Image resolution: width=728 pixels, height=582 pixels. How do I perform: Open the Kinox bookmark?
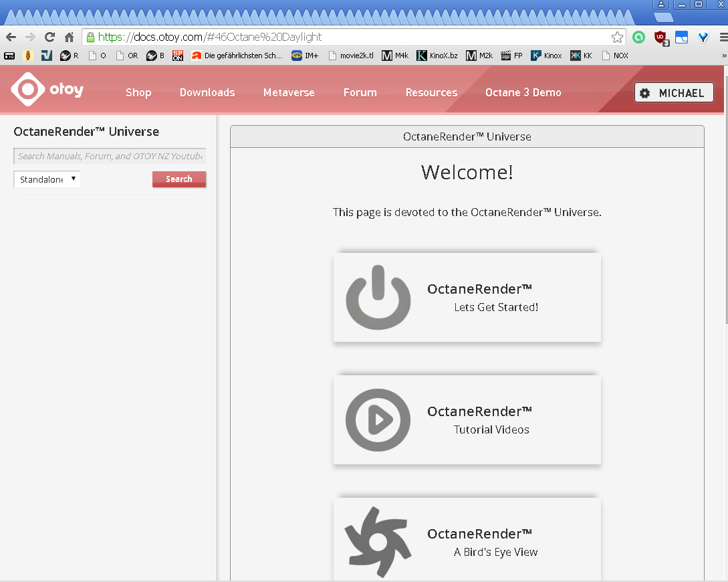[x=546, y=56]
